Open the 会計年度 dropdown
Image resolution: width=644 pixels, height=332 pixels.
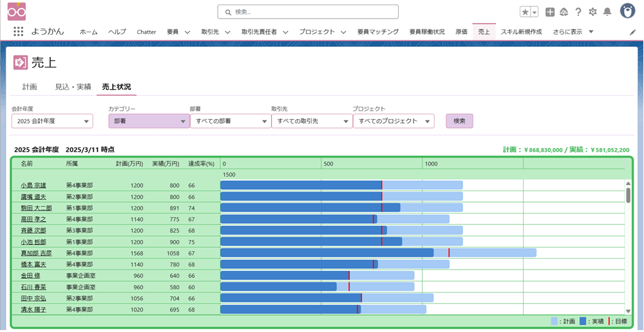tap(52, 121)
